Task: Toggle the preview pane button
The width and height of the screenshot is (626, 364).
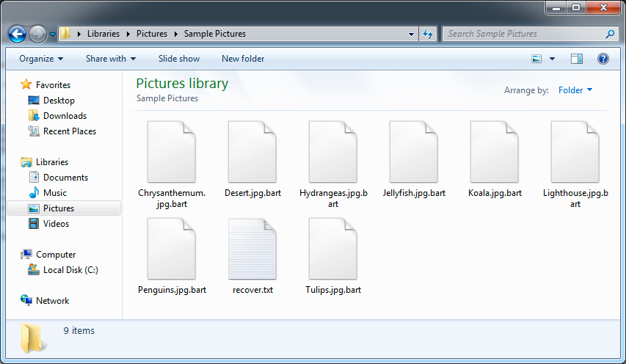Action: click(x=577, y=59)
